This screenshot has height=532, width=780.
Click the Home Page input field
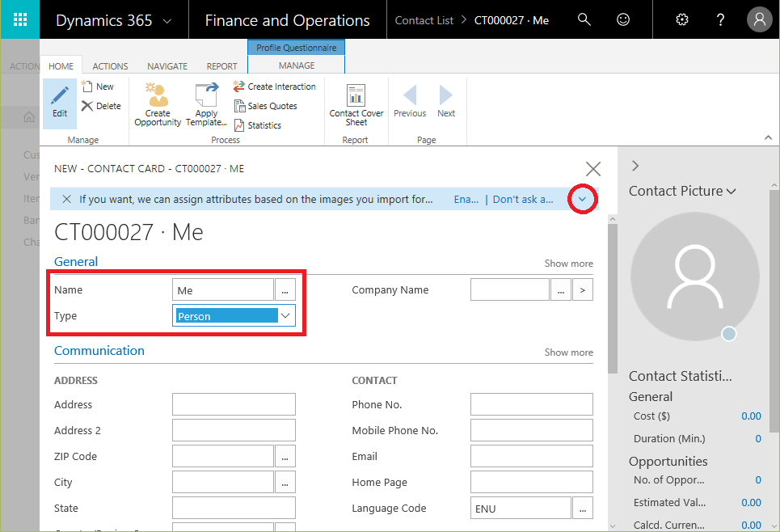point(532,482)
